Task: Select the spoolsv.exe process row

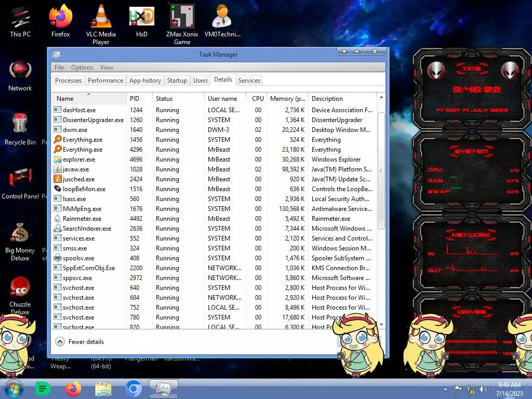Action: [214, 258]
